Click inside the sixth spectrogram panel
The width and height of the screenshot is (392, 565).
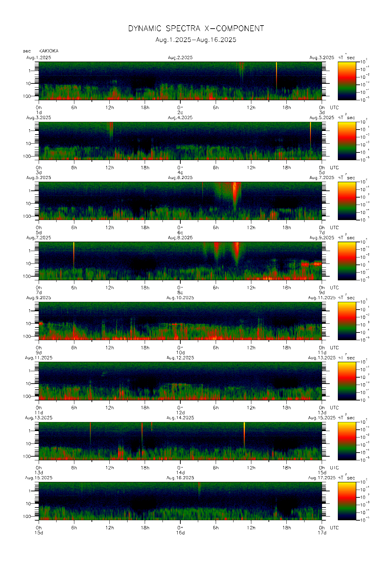click(x=180, y=381)
